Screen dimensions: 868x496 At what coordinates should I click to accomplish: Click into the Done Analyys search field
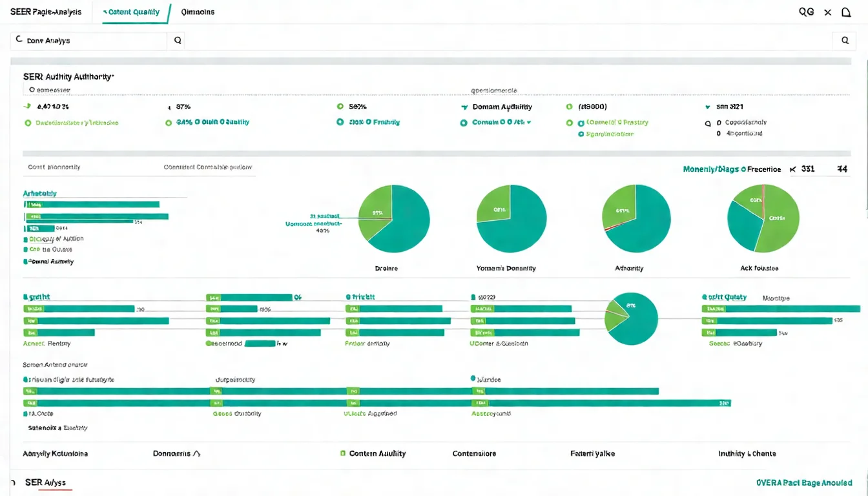click(90, 41)
